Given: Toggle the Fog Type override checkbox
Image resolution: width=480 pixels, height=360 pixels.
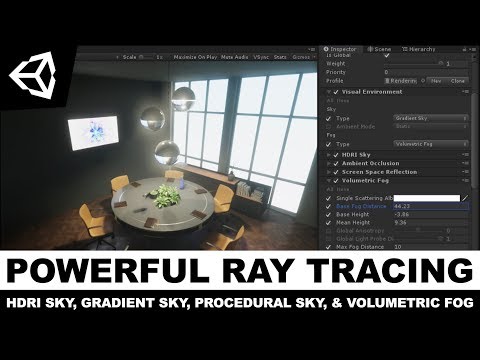Looking at the screenshot, I should click(329, 144).
